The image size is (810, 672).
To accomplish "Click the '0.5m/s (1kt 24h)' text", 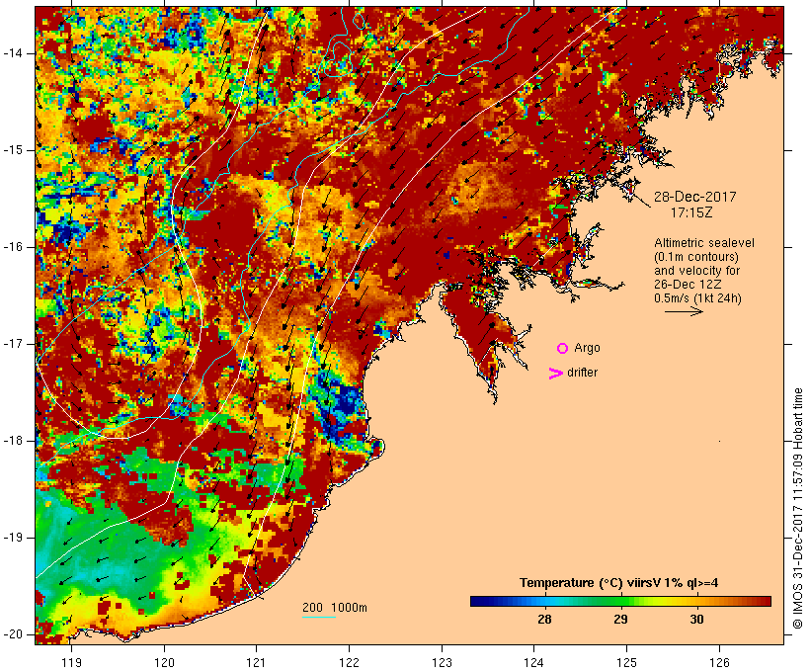I will point(697,298).
